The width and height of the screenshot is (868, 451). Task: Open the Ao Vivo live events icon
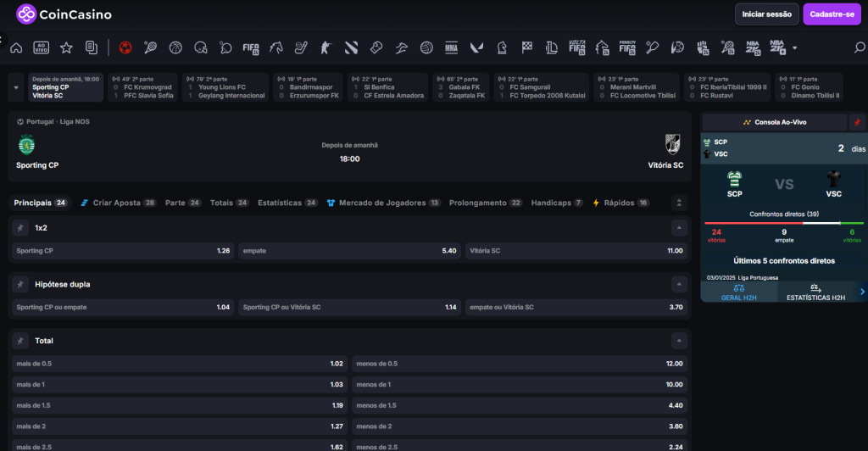(x=42, y=48)
